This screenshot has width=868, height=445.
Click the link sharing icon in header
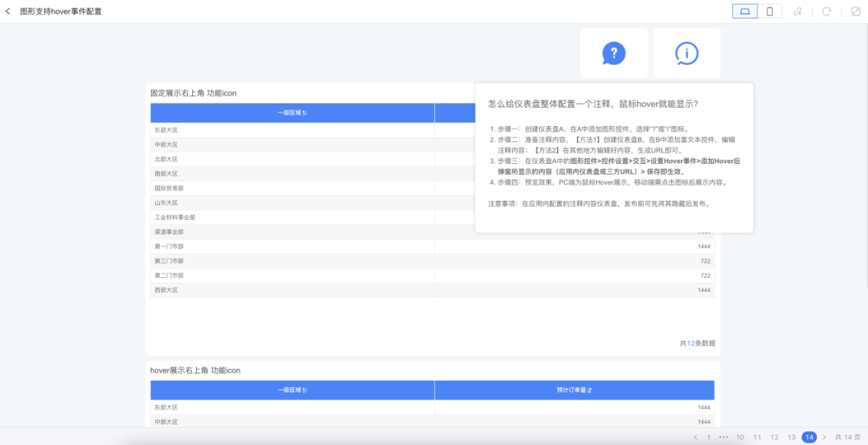click(x=798, y=11)
